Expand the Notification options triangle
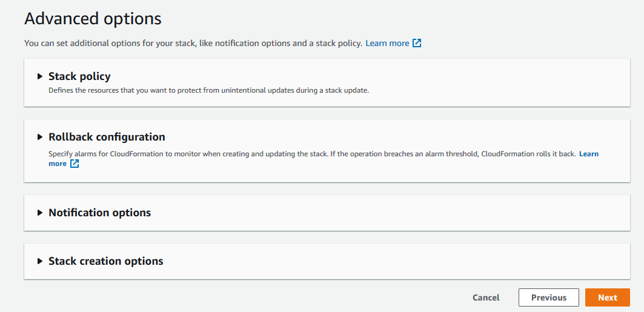The width and height of the screenshot is (644, 312). [40, 213]
